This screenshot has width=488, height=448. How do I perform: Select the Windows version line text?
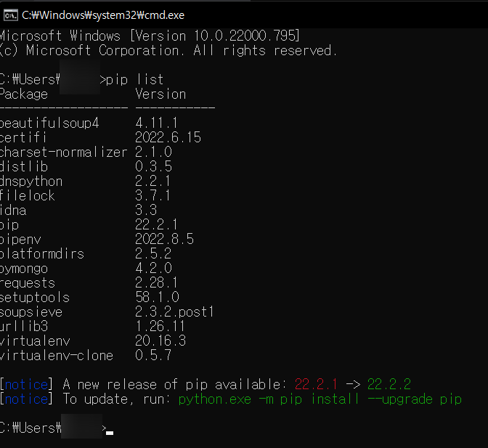(x=150, y=36)
